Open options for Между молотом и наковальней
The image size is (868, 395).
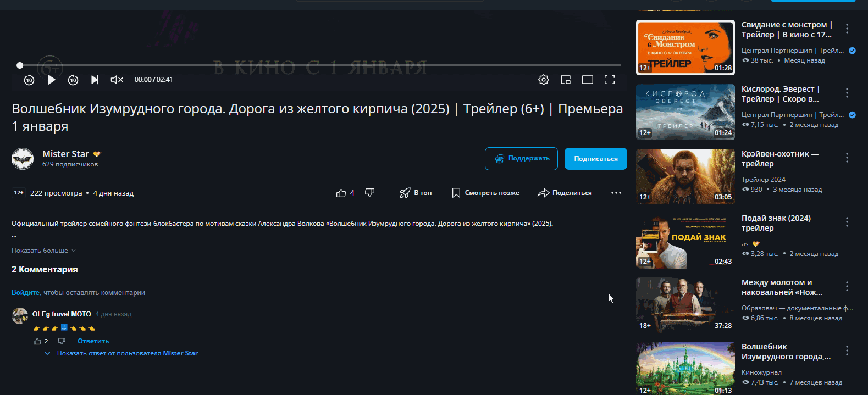click(x=847, y=286)
